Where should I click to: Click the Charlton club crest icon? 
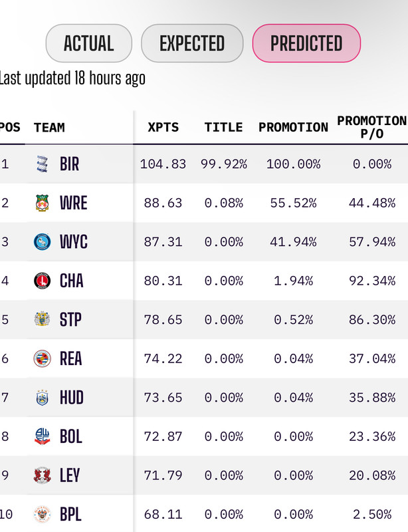point(43,281)
